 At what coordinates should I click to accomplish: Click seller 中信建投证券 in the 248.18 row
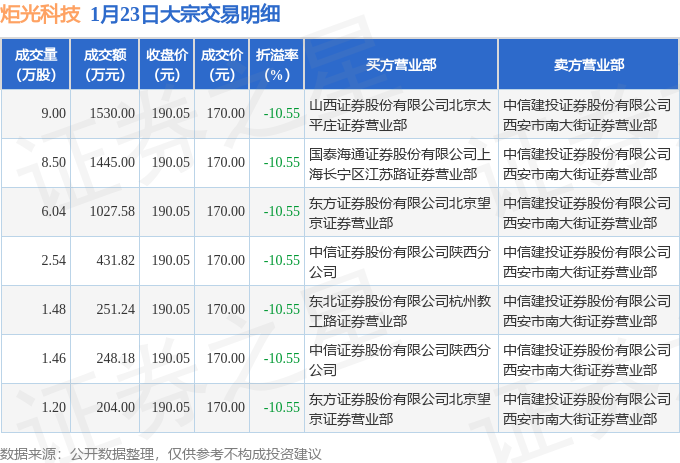coord(587,360)
